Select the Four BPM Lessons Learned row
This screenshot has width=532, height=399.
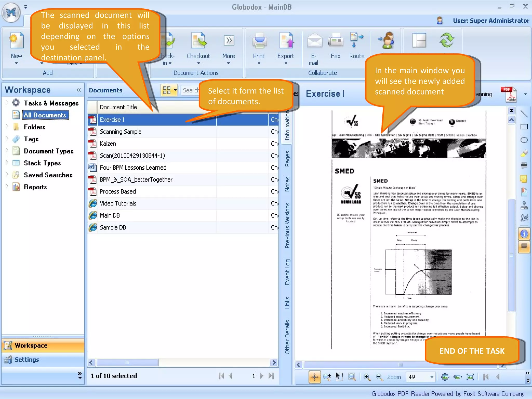[x=183, y=168]
